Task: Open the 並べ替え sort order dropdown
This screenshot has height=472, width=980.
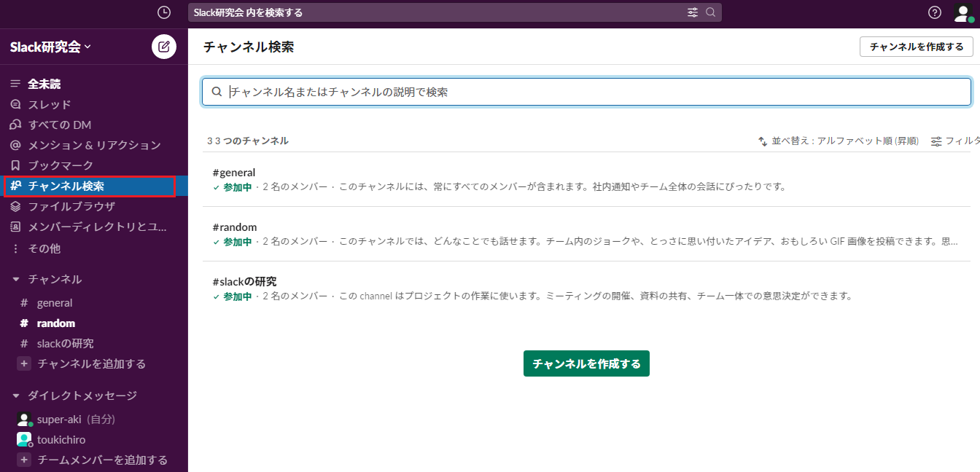Action: [x=839, y=141]
